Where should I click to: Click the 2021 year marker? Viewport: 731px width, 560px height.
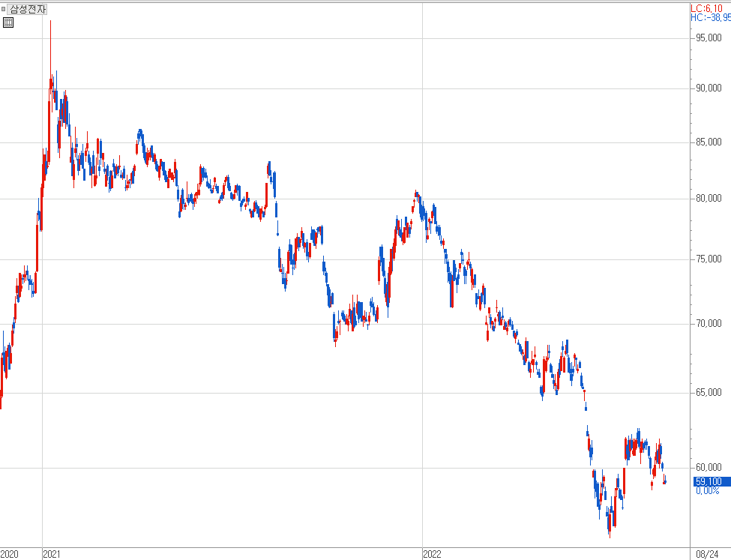point(52,554)
